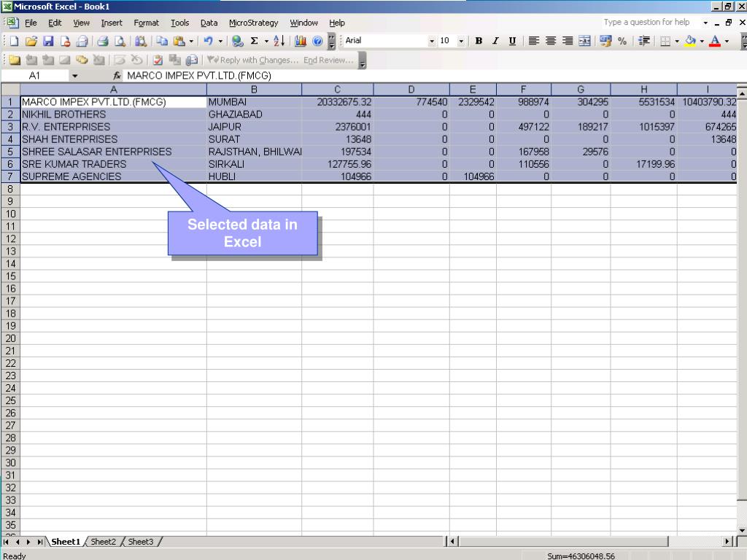Select the cell containing GHAZIABAD

pyautogui.click(x=254, y=114)
